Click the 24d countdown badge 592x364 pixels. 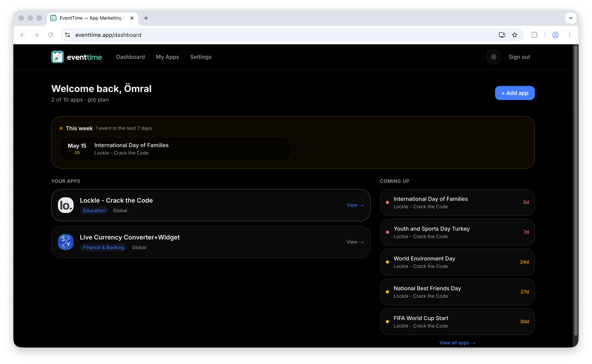pos(524,262)
